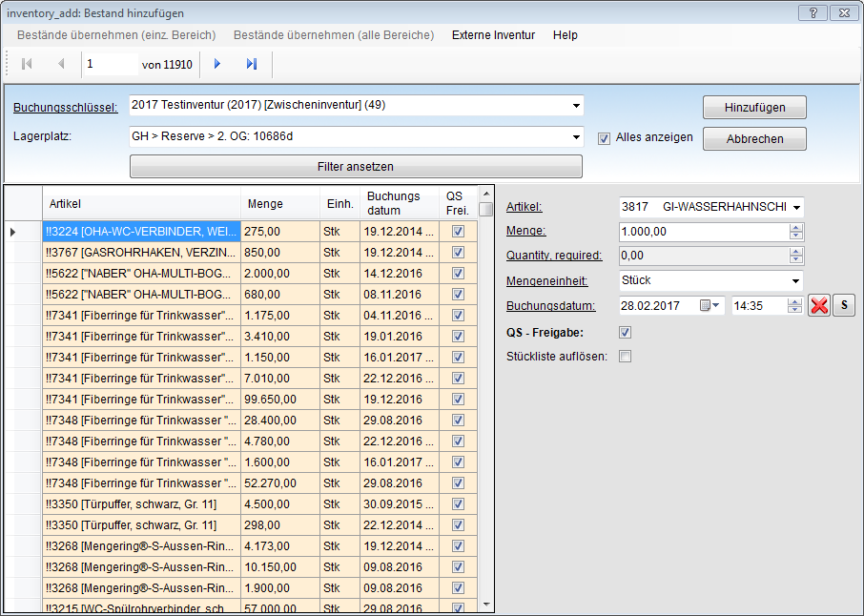Toggle QS Frei. checkbox for row with Menge 4.500,00
Screen dimensions: 864x616
tap(458, 504)
